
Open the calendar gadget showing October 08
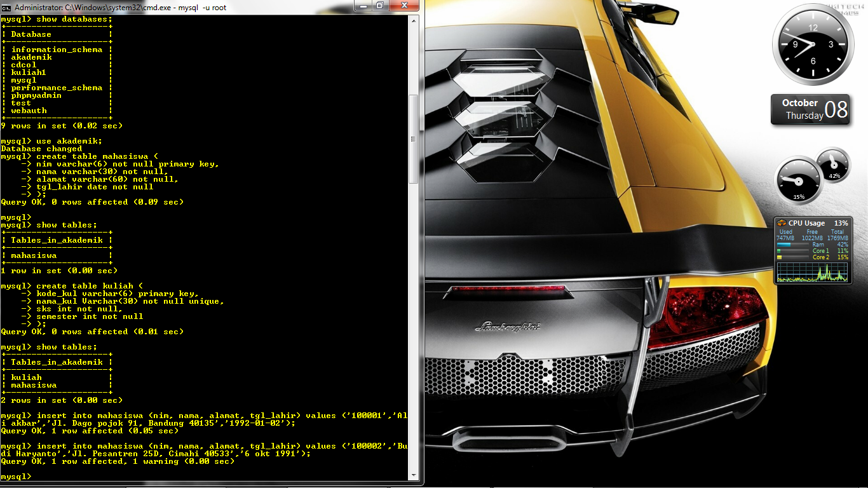810,109
